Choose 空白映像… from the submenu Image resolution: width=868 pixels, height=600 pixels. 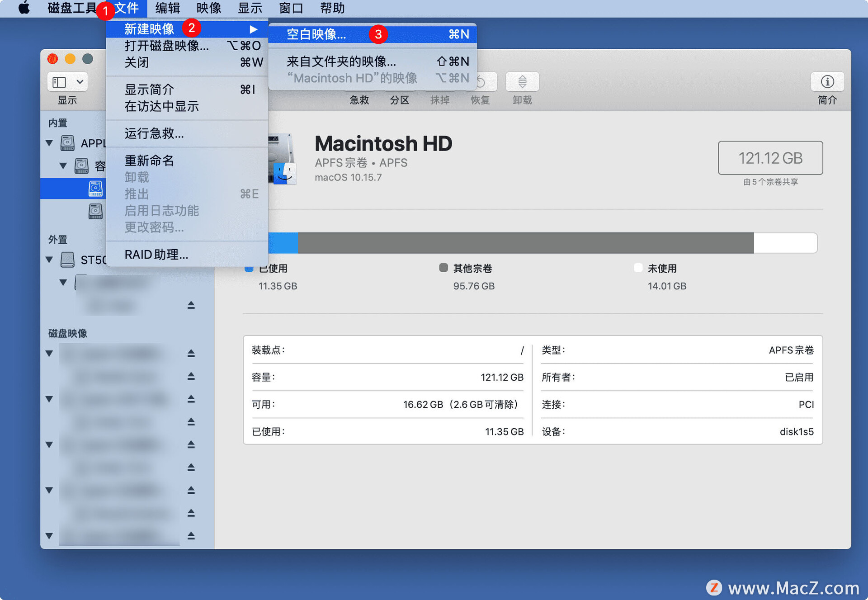373,34
